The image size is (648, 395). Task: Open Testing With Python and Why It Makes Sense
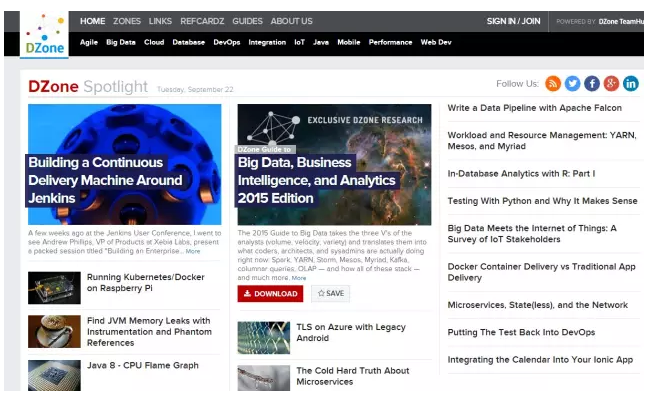542,201
